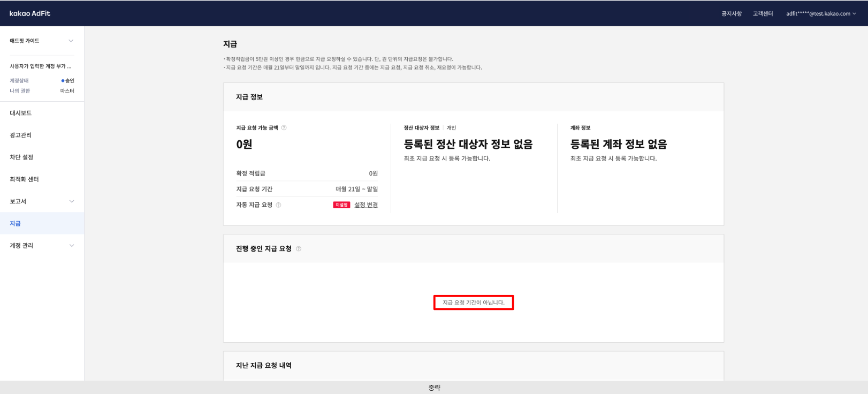Open the account email dropdown
The height and width of the screenshot is (394, 868).
click(820, 14)
